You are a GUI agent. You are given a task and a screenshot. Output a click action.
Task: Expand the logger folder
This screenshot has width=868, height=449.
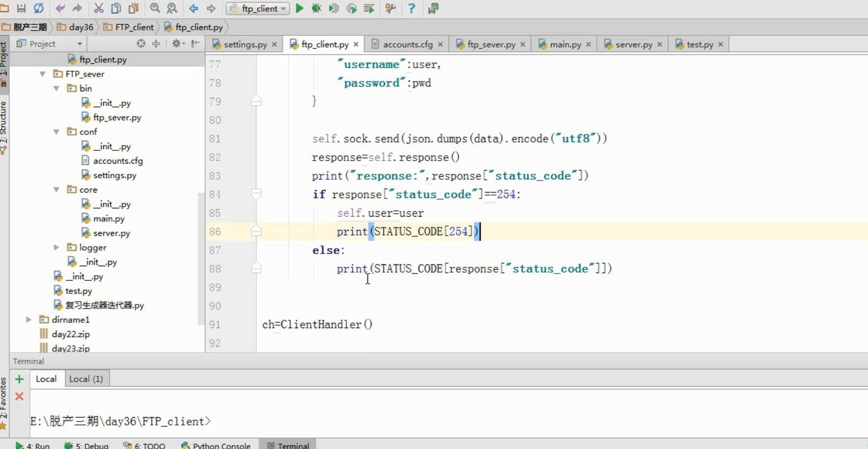click(56, 248)
